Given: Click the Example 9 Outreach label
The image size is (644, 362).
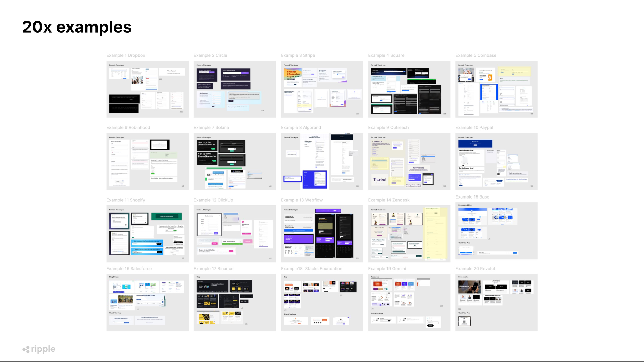Looking at the screenshot, I should coord(388,128).
